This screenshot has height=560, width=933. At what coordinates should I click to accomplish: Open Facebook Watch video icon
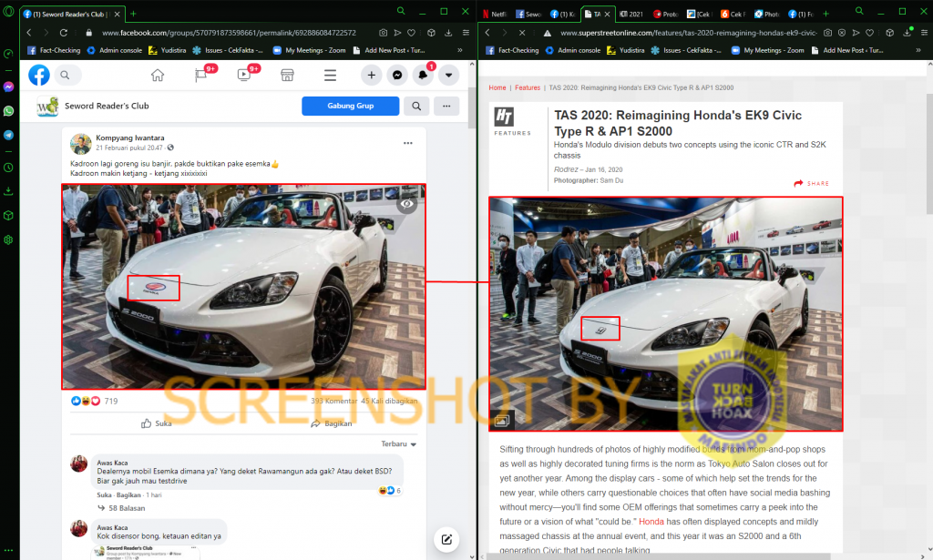click(244, 75)
